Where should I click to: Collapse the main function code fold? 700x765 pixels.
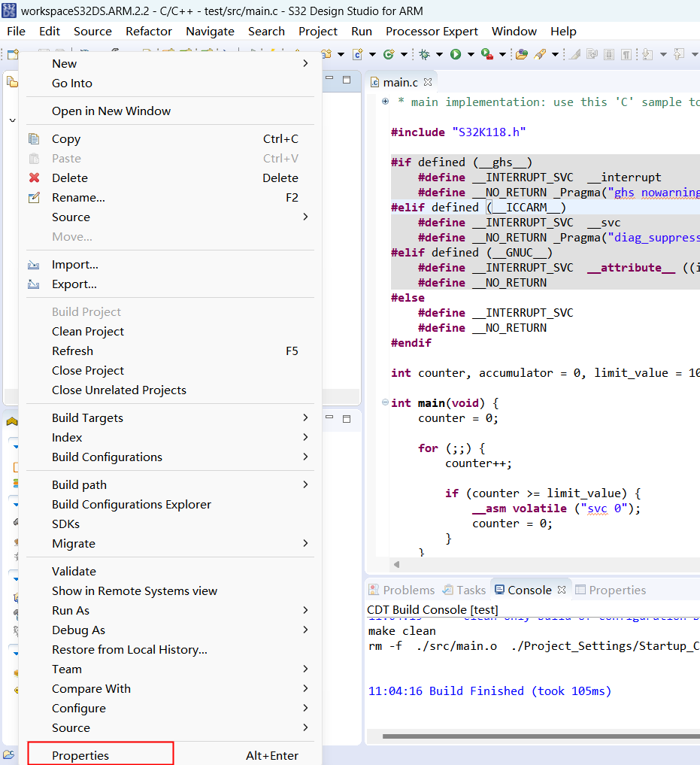tap(385, 403)
